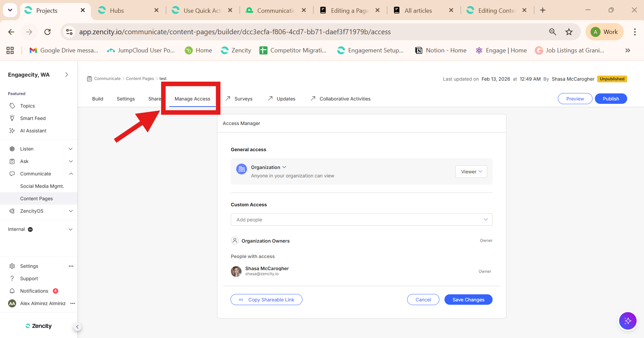Click the Copy Shareable Link button
644x338 pixels.
pyautogui.click(x=266, y=300)
